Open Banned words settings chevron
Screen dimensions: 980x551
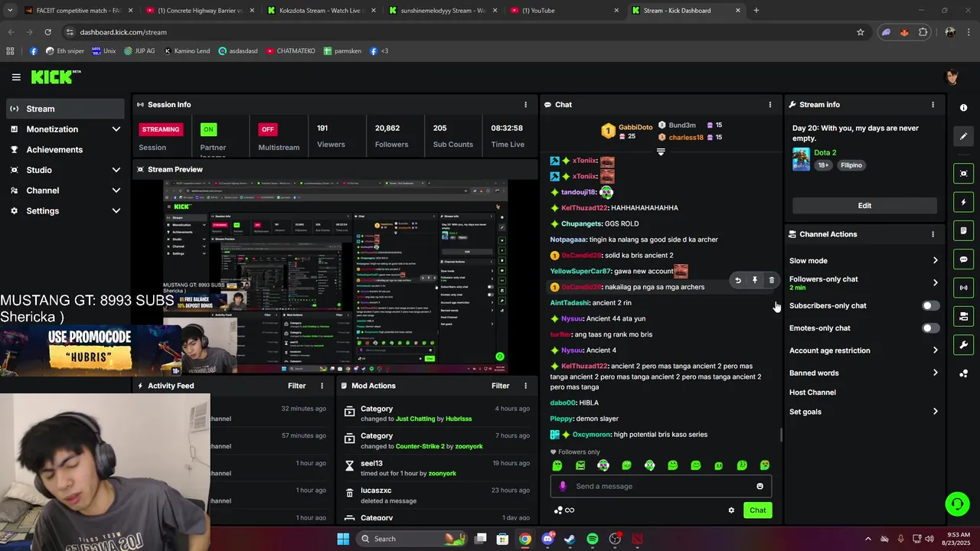[x=935, y=373]
